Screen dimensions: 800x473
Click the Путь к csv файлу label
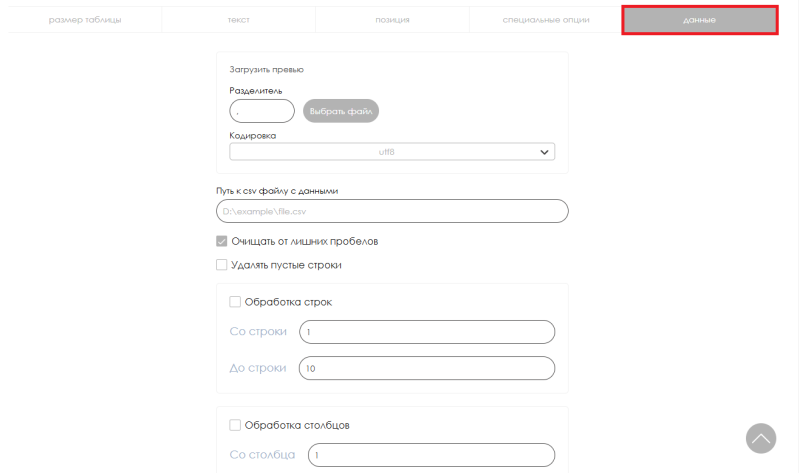coord(277,191)
